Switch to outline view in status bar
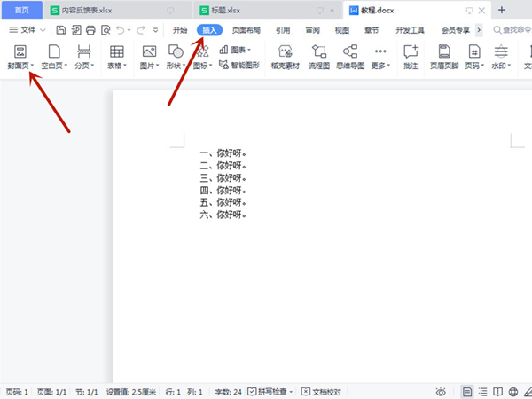Image resolution: width=532 pixels, height=399 pixels. tap(482, 392)
